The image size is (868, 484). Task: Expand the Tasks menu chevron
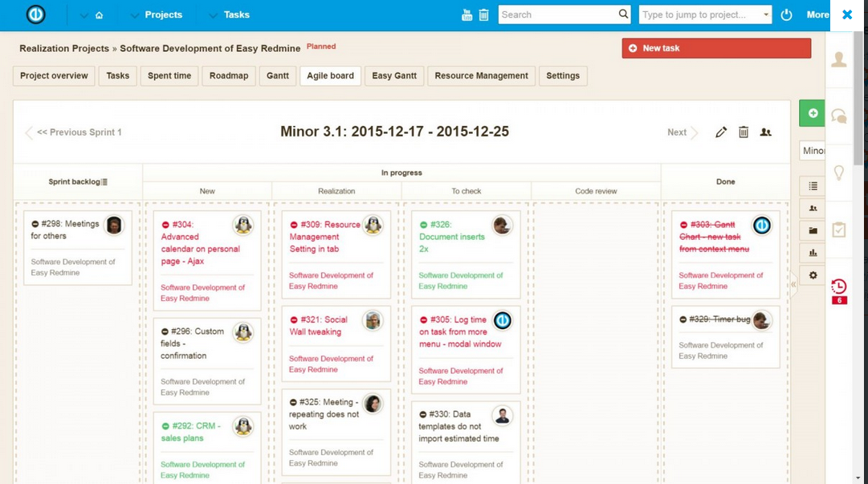coord(213,15)
